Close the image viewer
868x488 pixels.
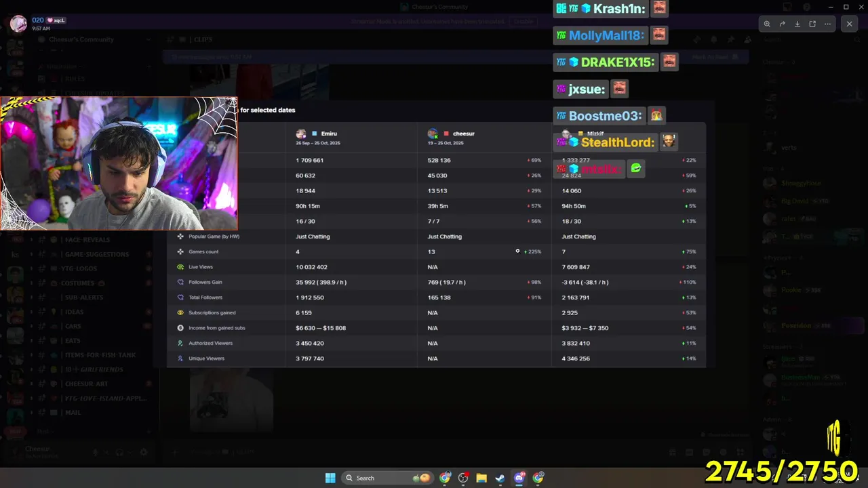click(849, 24)
